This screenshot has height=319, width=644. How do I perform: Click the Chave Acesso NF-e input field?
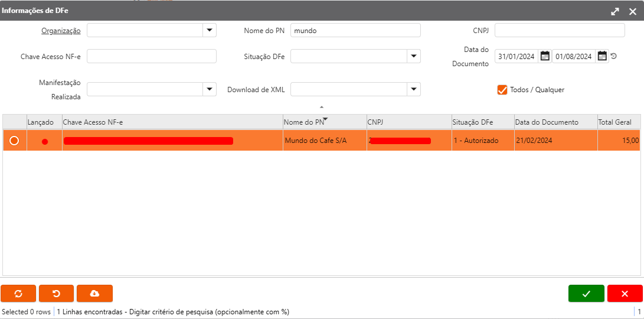(x=152, y=56)
